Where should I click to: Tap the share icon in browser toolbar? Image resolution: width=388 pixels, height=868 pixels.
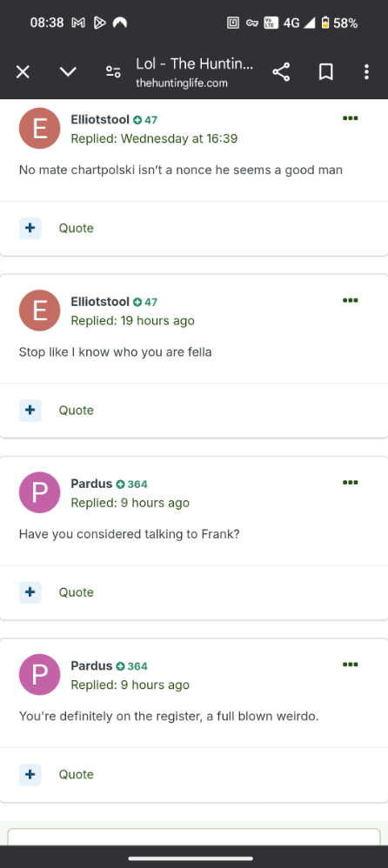coord(281,72)
